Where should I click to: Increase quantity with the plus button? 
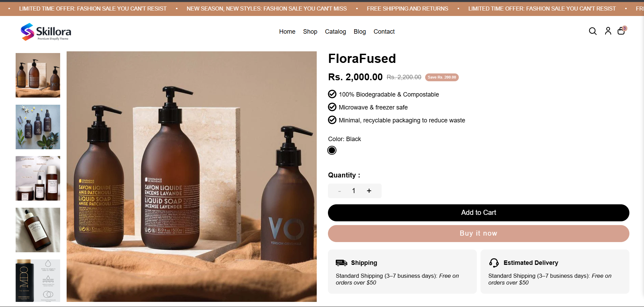pos(369,191)
